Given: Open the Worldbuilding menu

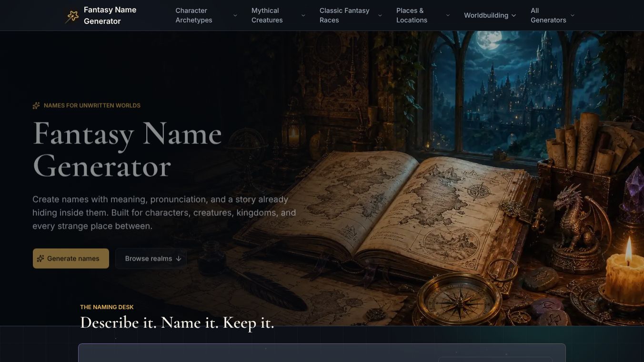Looking at the screenshot, I should [x=490, y=15].
